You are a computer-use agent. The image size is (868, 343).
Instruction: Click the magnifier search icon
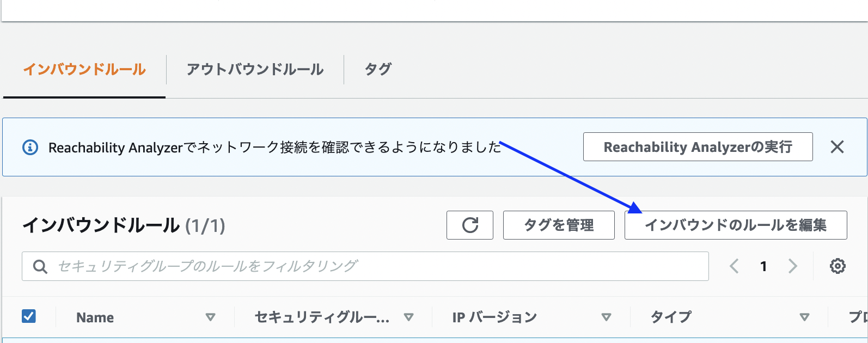(40, 266)
